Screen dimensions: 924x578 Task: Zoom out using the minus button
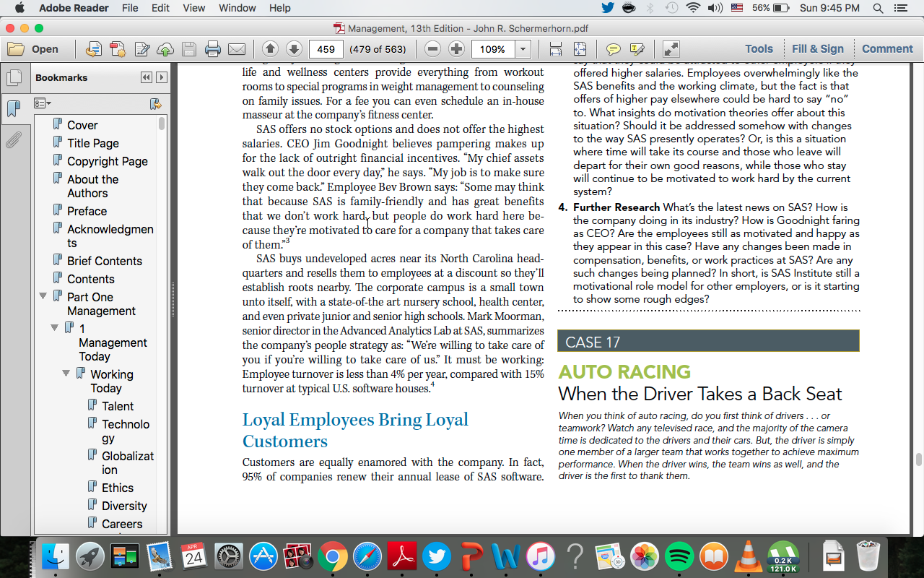point(432,49)
